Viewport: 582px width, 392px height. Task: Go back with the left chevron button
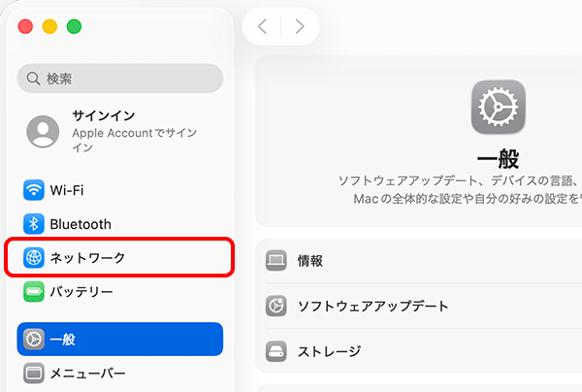[x=263, y=26]
